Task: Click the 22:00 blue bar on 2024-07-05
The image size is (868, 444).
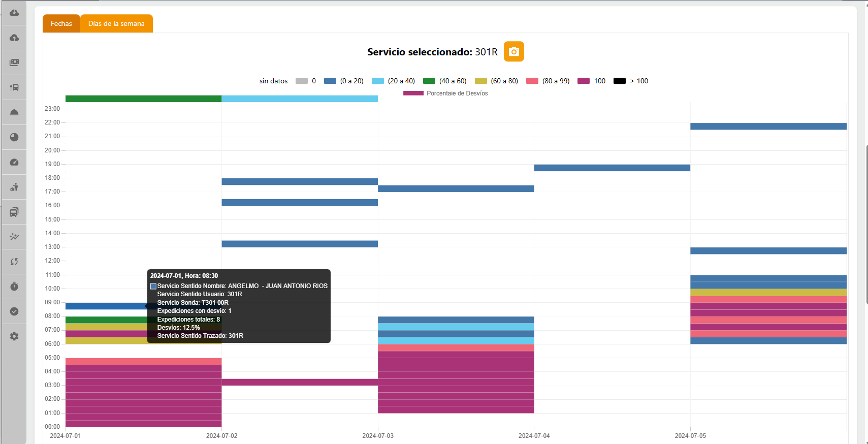Action: (x=768, y=126)
